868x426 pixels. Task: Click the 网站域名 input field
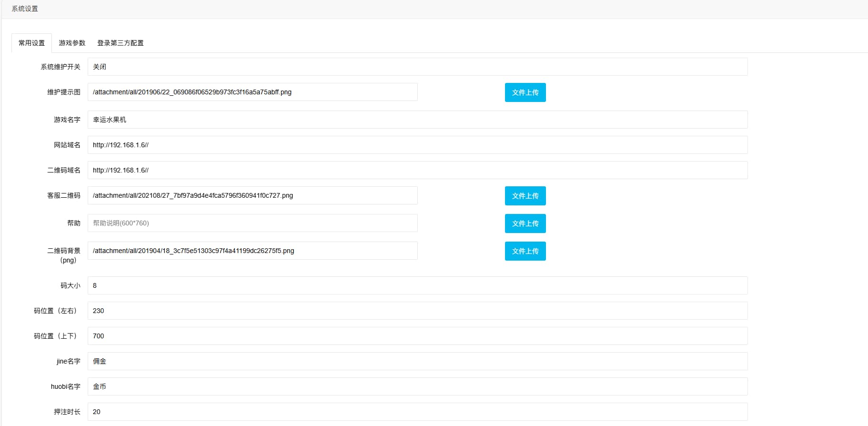click(x=417, y=145)
